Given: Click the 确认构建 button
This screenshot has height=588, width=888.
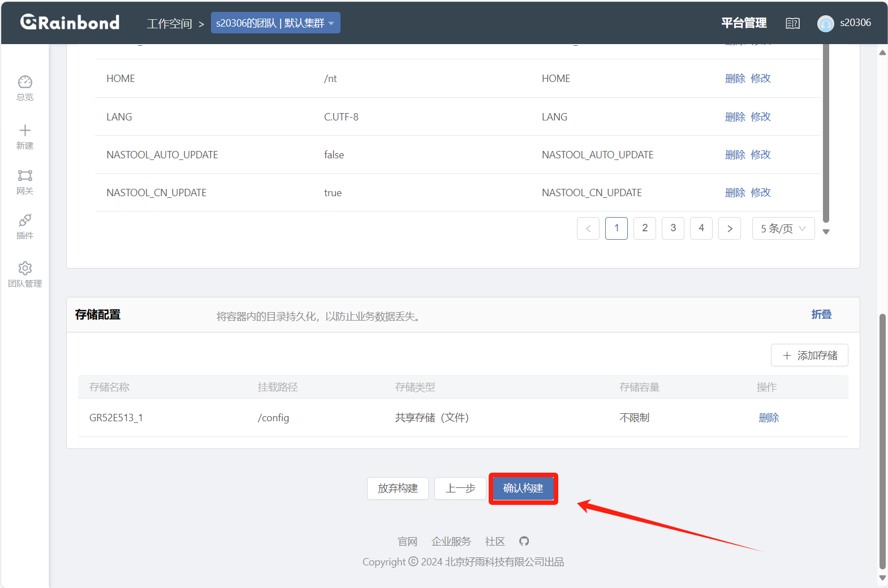Looking at the screenshot, I should click(523, 488).
